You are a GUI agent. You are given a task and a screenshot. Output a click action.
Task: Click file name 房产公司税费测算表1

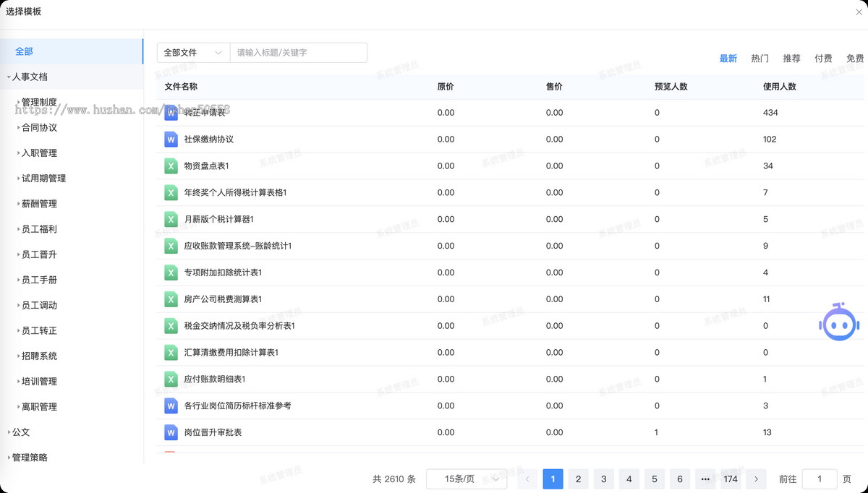pos(223,299)
